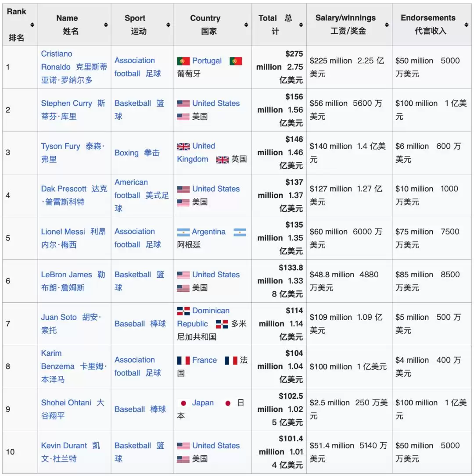Open the Boxing sport link
This screenshot has height=476, width=474.
pyautogui.click(x=126, y=153)
